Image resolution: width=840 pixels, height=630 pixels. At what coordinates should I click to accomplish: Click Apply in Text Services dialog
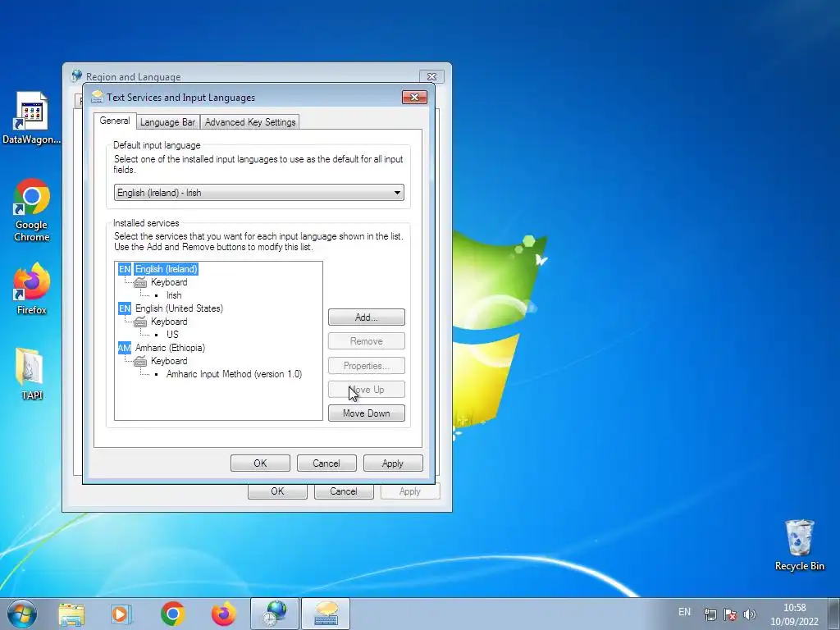click(x=393, y=463)
